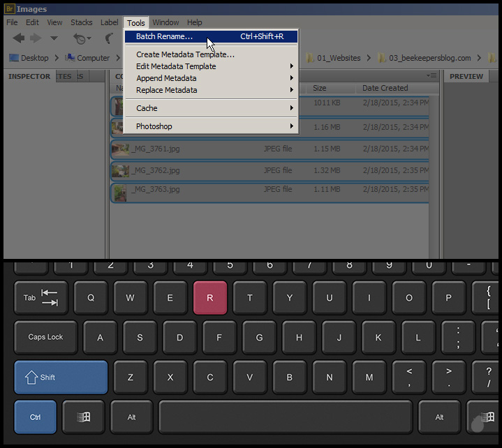This screenshot has width=502, height=448.
Task: Open the recent files clock icon
Action: pyautogui.click(x=81, y=38)
